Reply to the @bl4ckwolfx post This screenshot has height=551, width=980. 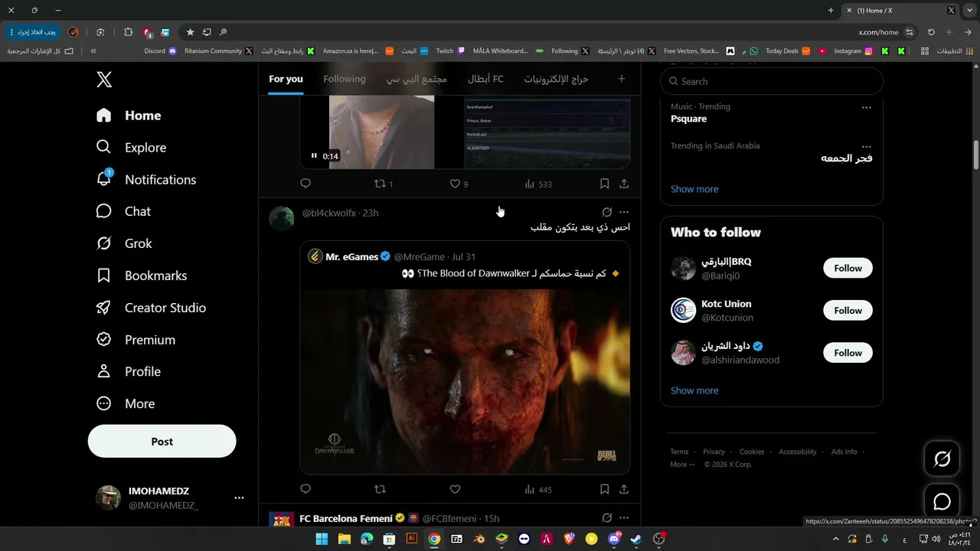coord(305,490)
